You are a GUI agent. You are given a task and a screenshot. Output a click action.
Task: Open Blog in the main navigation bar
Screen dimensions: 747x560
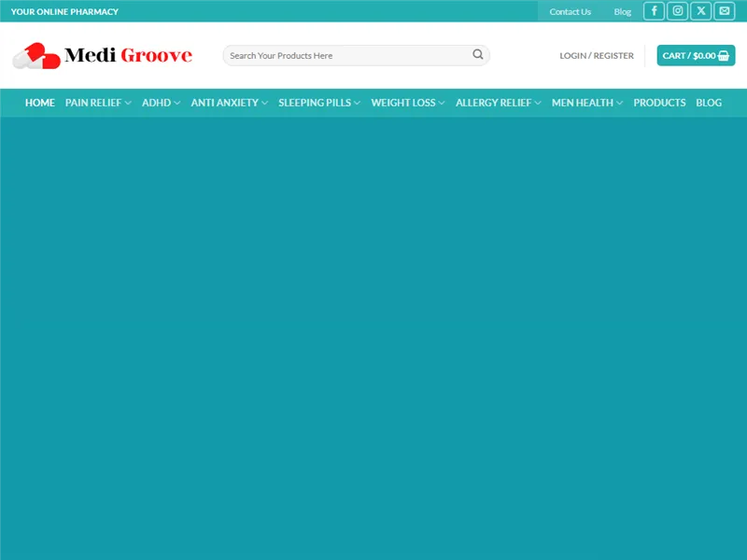tap(709, 103)
